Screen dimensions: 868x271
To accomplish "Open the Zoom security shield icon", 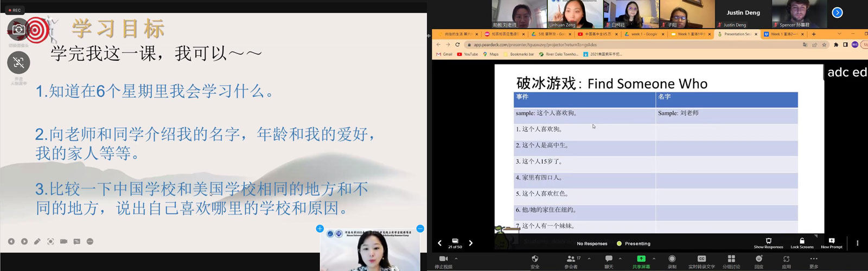I will [535, 259].
